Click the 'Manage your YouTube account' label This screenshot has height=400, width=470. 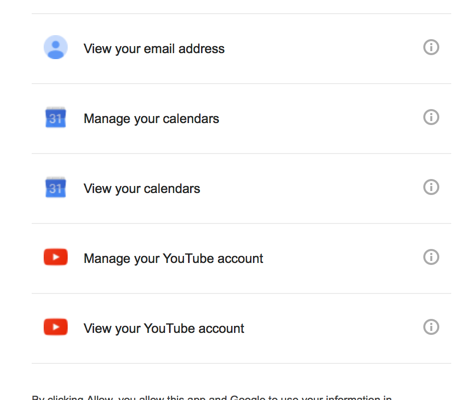coord(173,259)
